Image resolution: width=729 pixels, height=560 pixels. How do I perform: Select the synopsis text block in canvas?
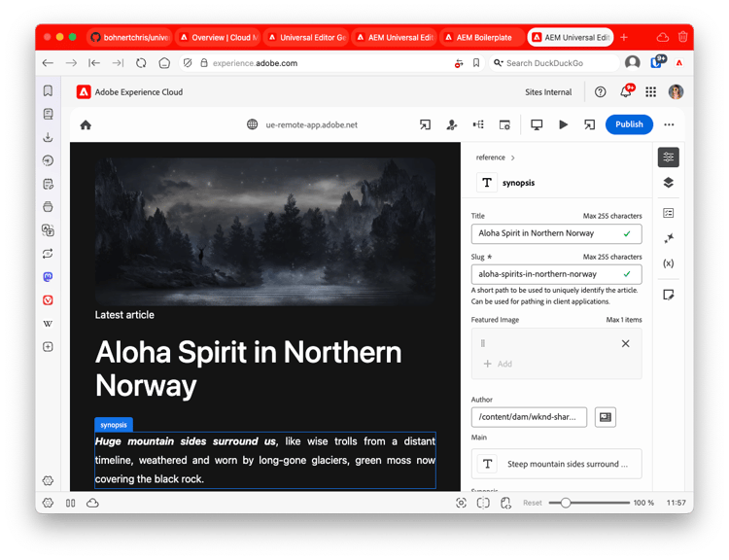(x=265, y=460)
